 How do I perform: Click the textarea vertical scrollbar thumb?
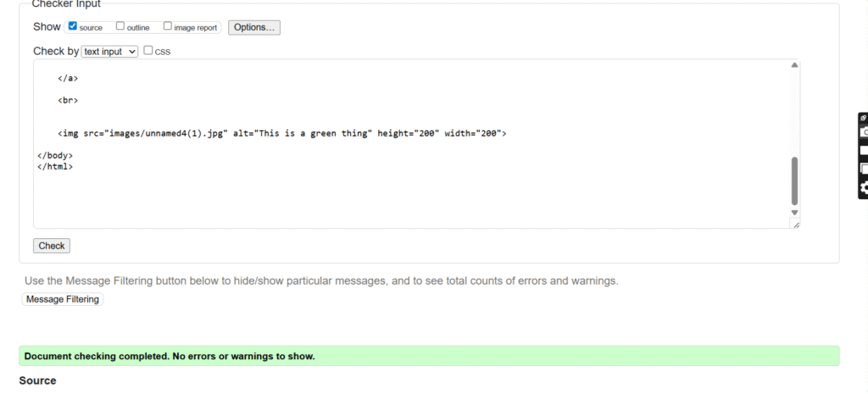coord(794,180)
